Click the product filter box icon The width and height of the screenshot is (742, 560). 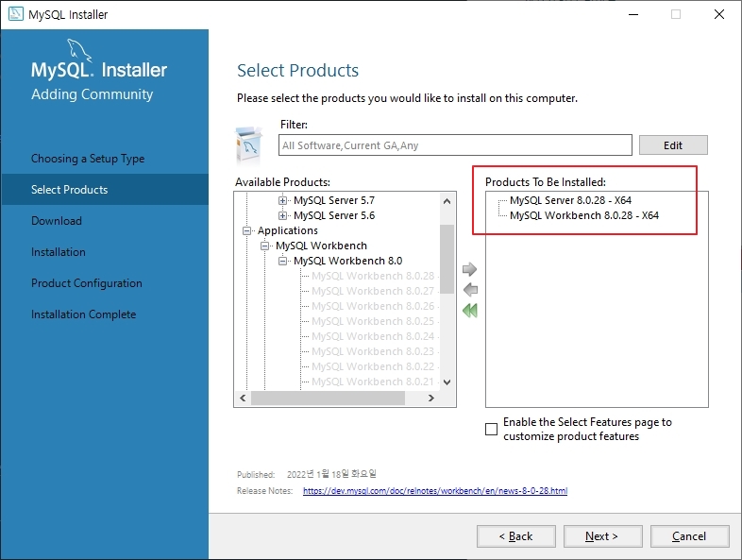249,144
